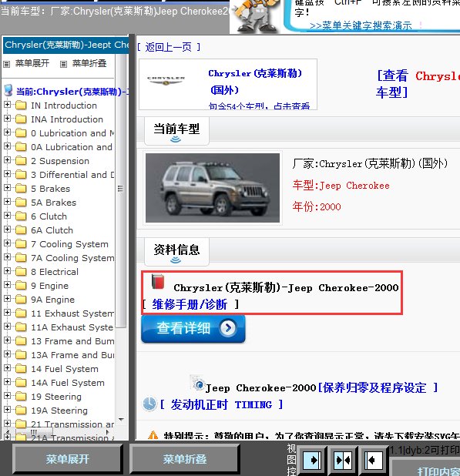Expand the 2 Suspension node
This screenshot has height=476, width=460.
(x=7, y=160)
